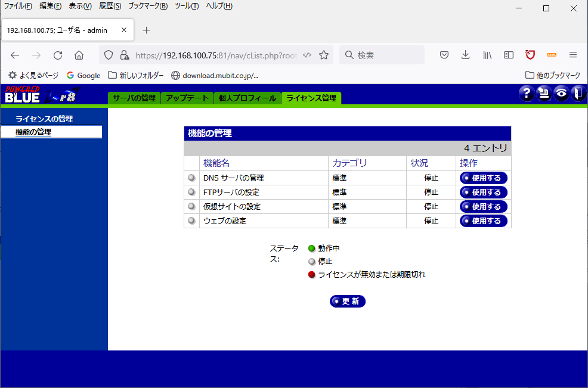588x388 pixels.
Task: Open the browser hamburger menu
Action: click(x=573, y=55)
